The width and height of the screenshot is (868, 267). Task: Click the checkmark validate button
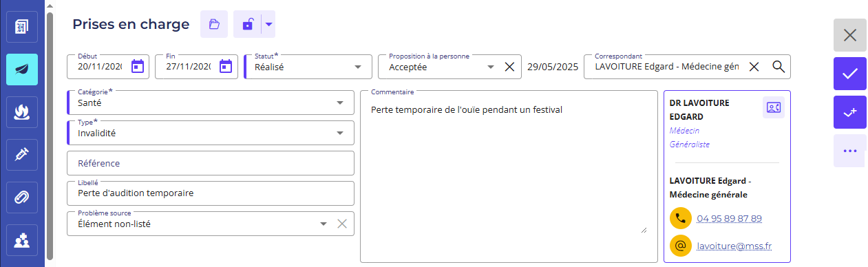850,74
